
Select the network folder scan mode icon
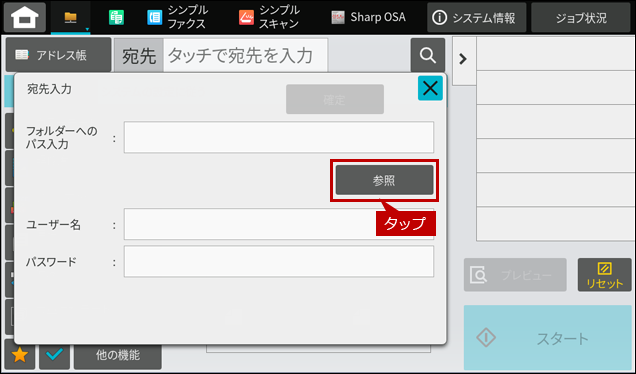(71, 17)
